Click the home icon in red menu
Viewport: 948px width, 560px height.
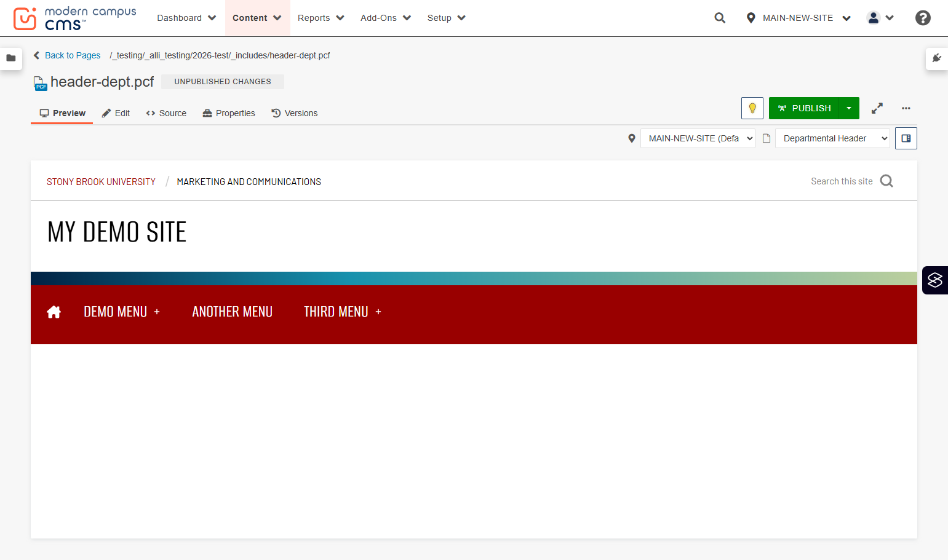pos(54,312)
